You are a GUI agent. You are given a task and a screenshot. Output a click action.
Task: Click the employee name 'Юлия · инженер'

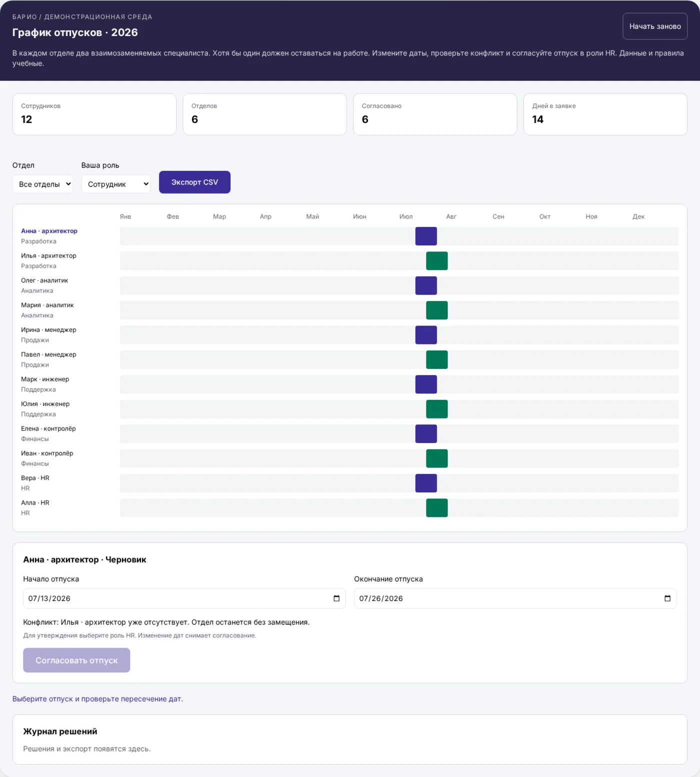tap(45, 404)
